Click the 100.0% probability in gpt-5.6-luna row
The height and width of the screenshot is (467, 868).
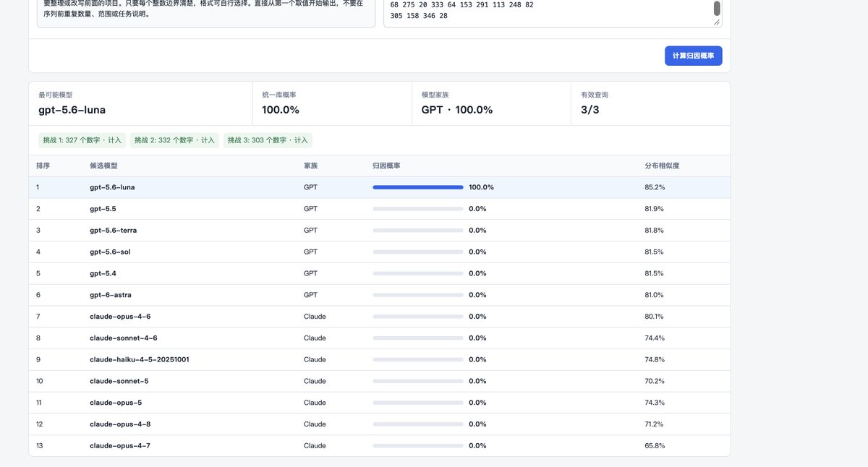[x=482, y=187]
